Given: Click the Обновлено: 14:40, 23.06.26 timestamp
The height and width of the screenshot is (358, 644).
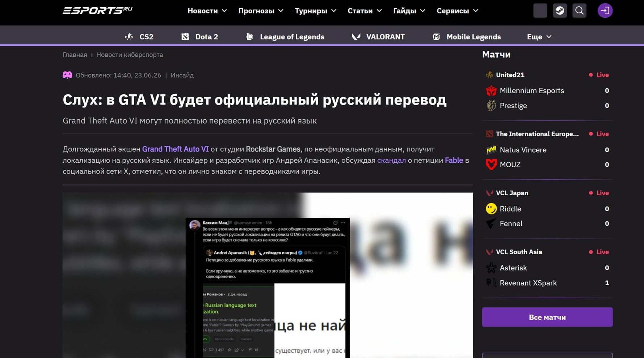Looking at the screenshot, I should point(118,75).
